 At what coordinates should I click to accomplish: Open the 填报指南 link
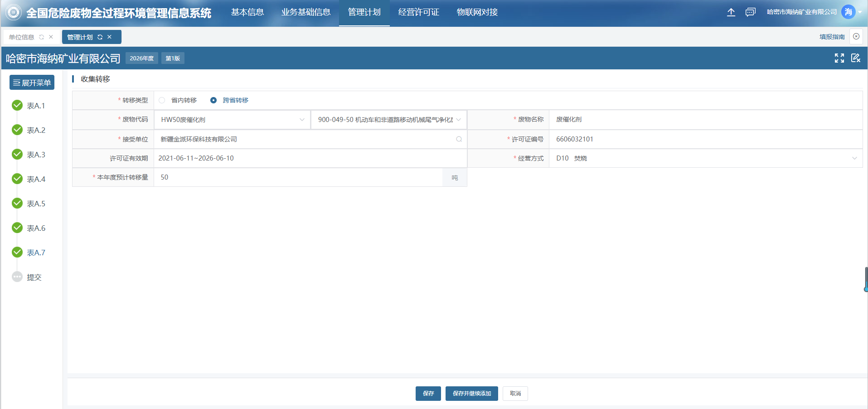tap(832, 37)
